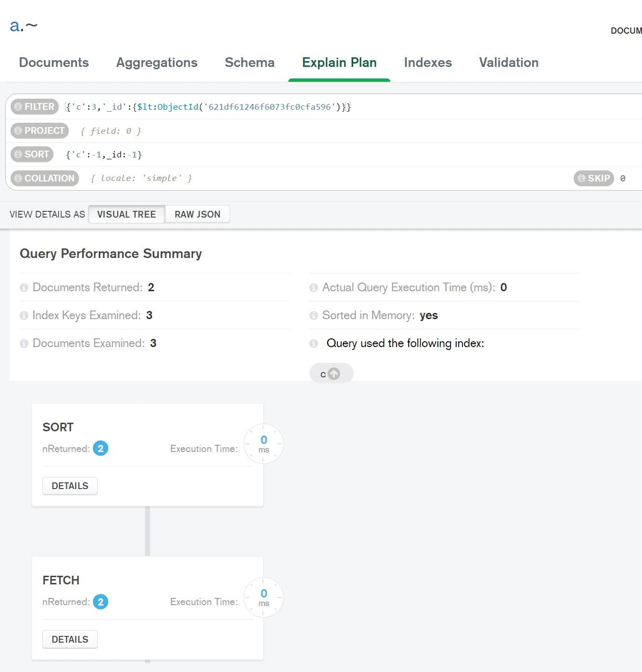642x672 pixels.
Task: Click the PROJECT label info icon
Action: (x=18, y=131)
